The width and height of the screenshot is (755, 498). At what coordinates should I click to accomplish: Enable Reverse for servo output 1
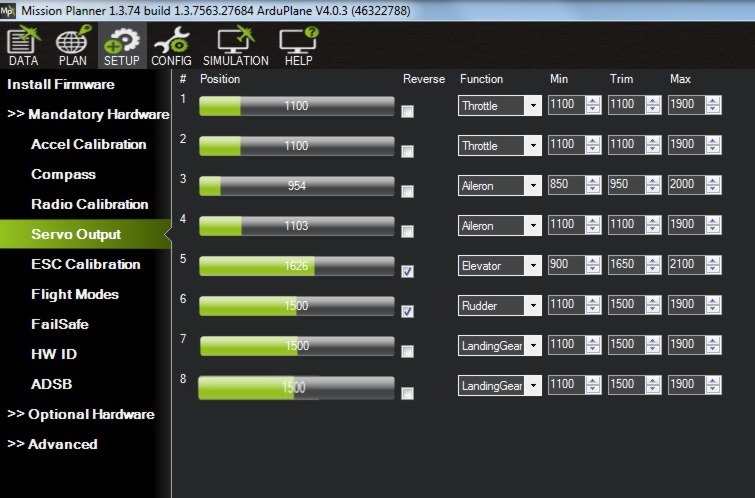point(407,112)
